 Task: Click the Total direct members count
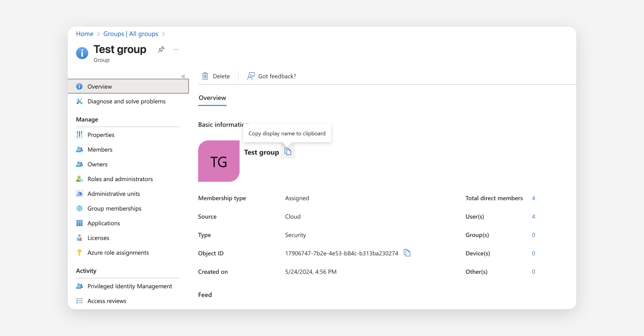(x=533, y=198)
